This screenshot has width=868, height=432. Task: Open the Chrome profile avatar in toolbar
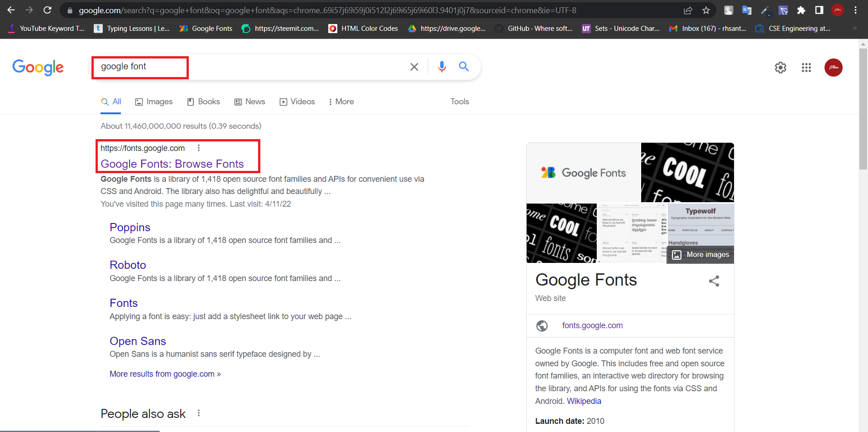point(838,10)
